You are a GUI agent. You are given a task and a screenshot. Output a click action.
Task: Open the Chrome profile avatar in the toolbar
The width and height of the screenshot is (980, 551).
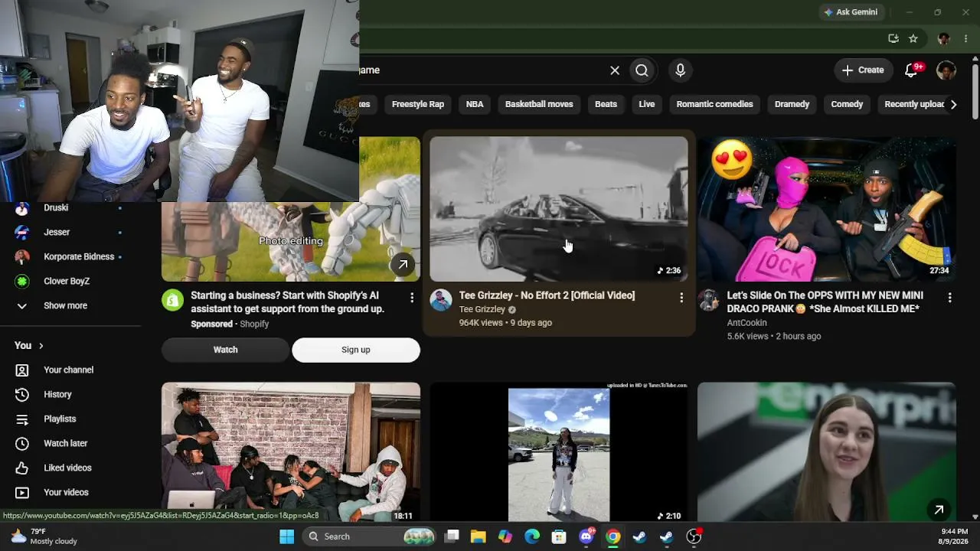[943, 38]
